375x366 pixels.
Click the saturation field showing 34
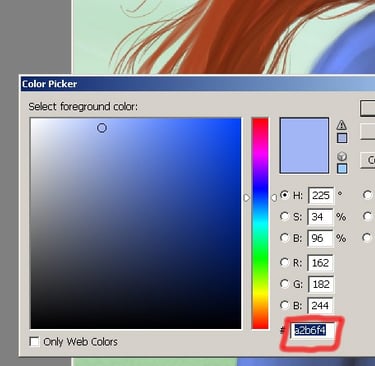click(320, 217)
